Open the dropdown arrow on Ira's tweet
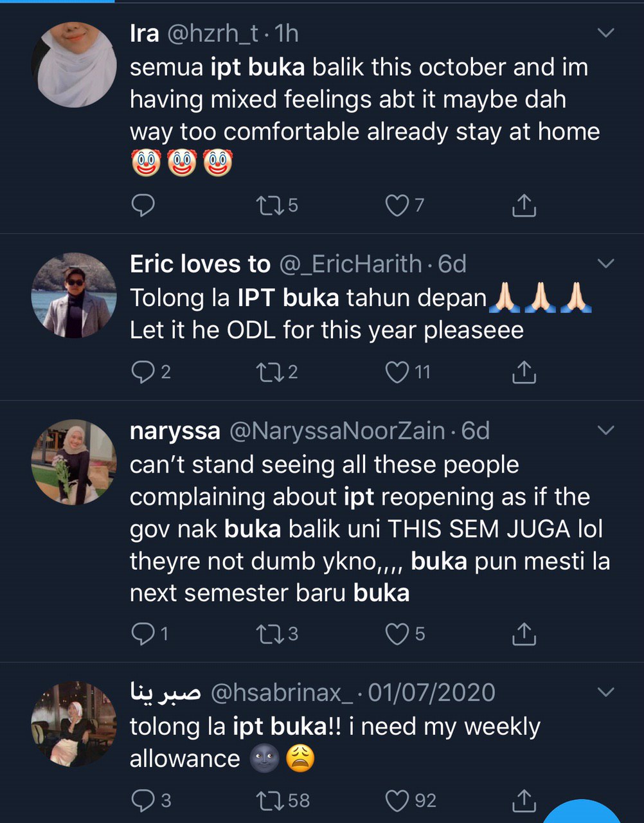Image resolution: width=644 pixels, height=823 pixels. point(605,33)
